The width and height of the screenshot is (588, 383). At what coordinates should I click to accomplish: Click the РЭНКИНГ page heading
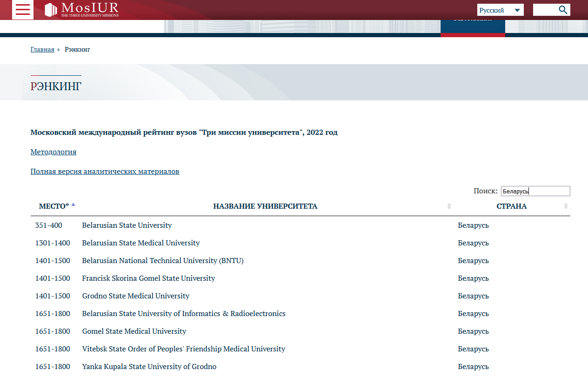tap(56, 86)
